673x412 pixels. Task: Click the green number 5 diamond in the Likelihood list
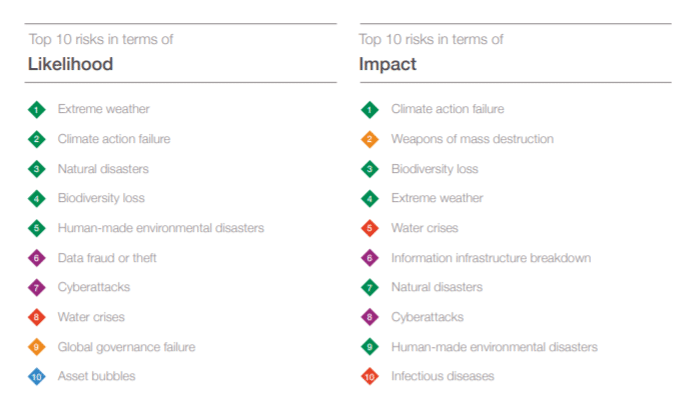pyautogui.click(x=36, y=228)
